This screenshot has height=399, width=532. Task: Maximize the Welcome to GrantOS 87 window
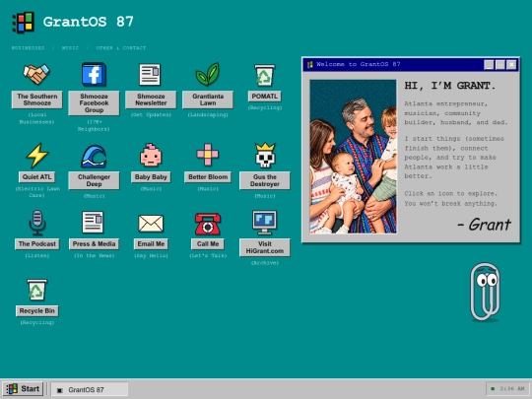pyautogui.click(x=500, y=64)
